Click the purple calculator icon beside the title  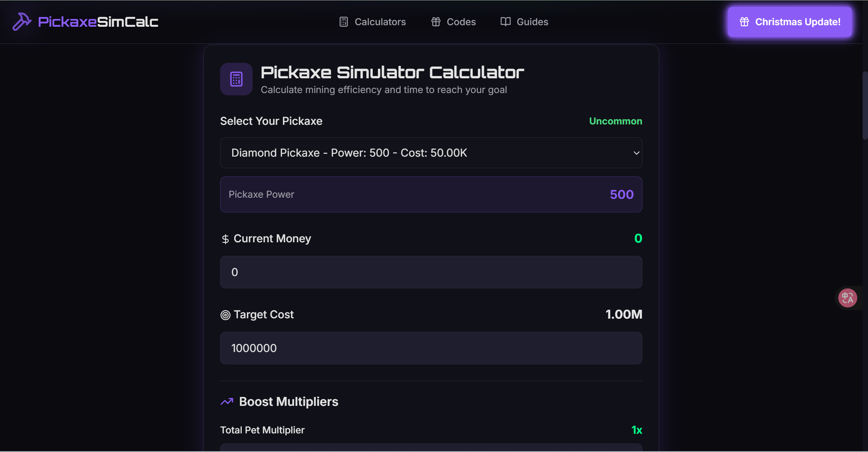tap(236, 79)
